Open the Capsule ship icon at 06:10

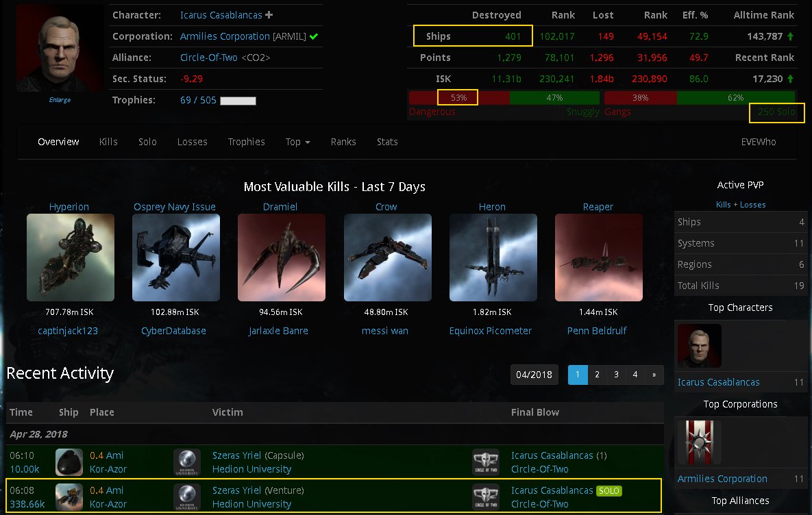click(x=69, y=462)
